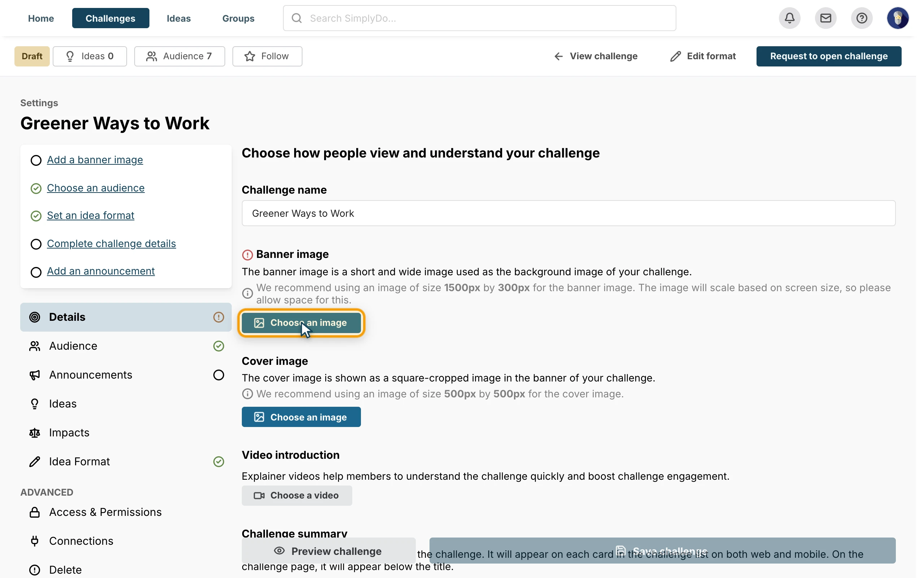Click the Idea Format green check status icon
The width and height of the screenshot is (924, 578).
(218, 461)
